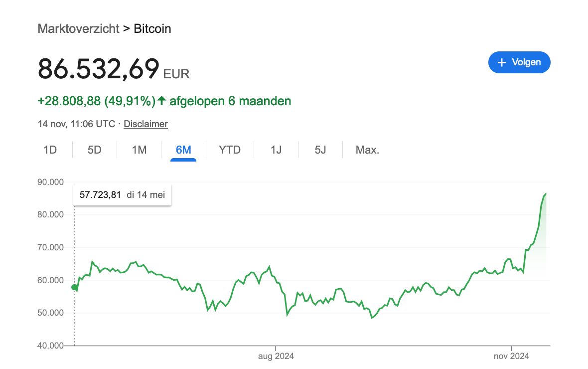Image resolution: width=588 pixels, height=369 pixels.
Task: Click the Bitcoin breadcrumb title
Action: tap(152, 28)
